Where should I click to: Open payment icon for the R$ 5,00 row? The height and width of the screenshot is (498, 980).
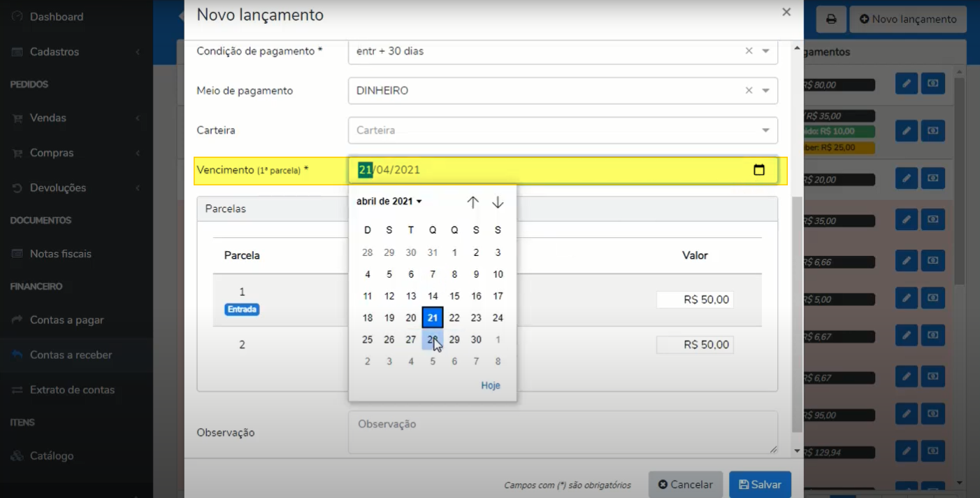[x=932, y=299]
